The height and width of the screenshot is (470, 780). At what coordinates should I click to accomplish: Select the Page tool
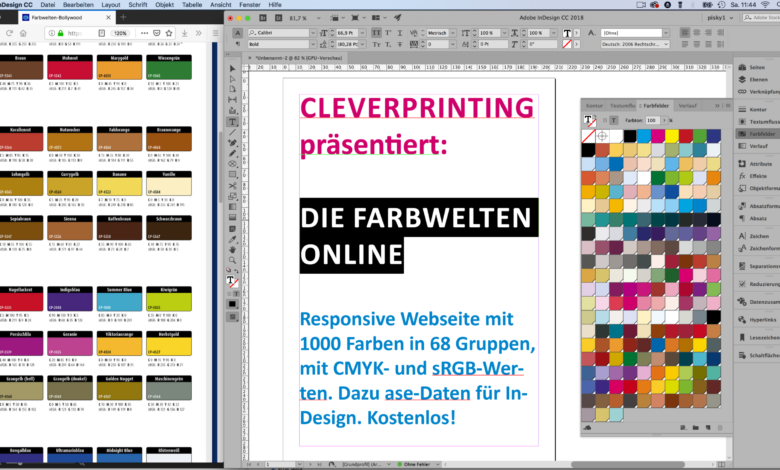tap(232, 89)
